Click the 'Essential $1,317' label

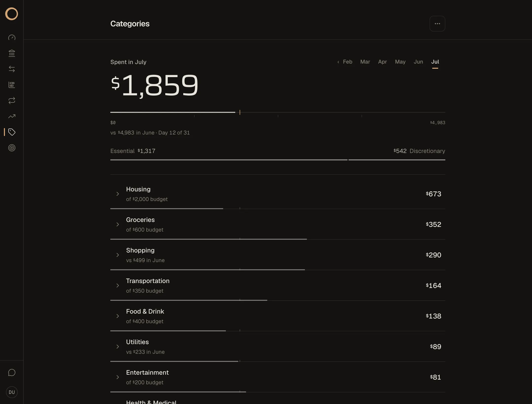pos(133,151)
